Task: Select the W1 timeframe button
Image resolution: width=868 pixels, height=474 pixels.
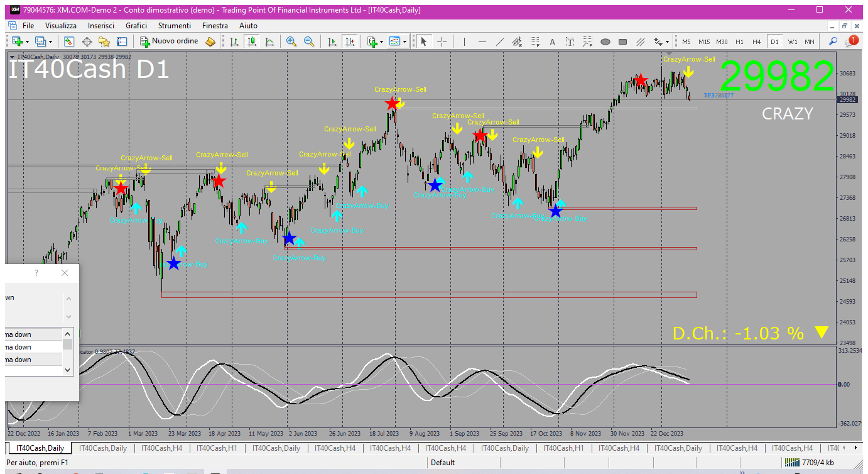Action: 793,41
